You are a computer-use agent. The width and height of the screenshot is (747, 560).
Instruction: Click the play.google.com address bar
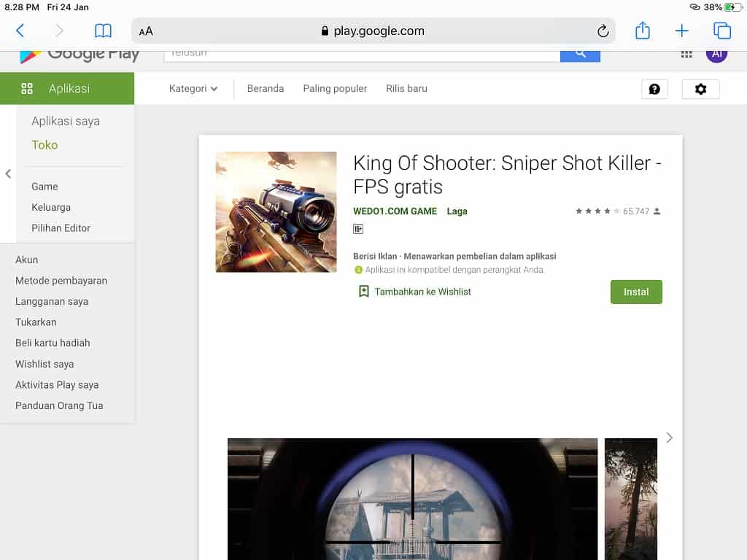coord(373,31)
